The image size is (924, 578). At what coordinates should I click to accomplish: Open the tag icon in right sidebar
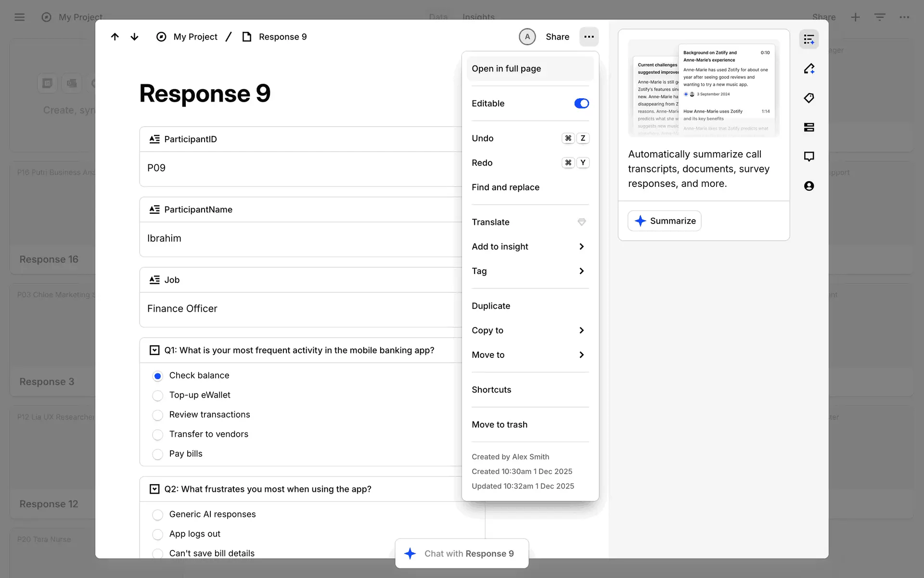[x=809, y=98]
